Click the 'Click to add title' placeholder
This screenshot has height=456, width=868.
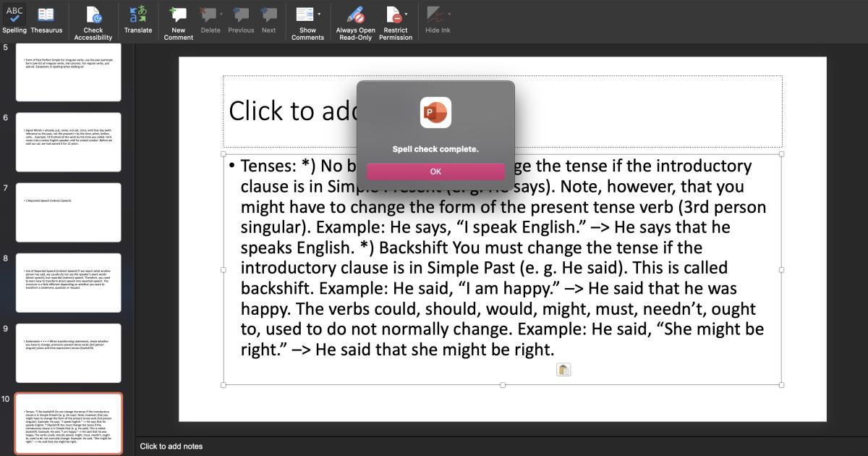pos(289,111)
